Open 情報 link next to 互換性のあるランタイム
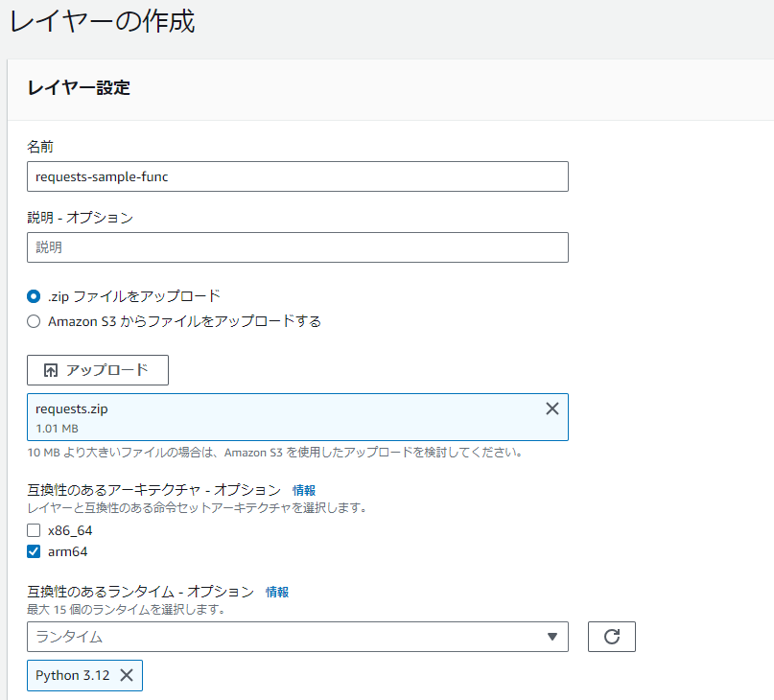The height and width of the screenshot is (700, 774). click(277, 592)
